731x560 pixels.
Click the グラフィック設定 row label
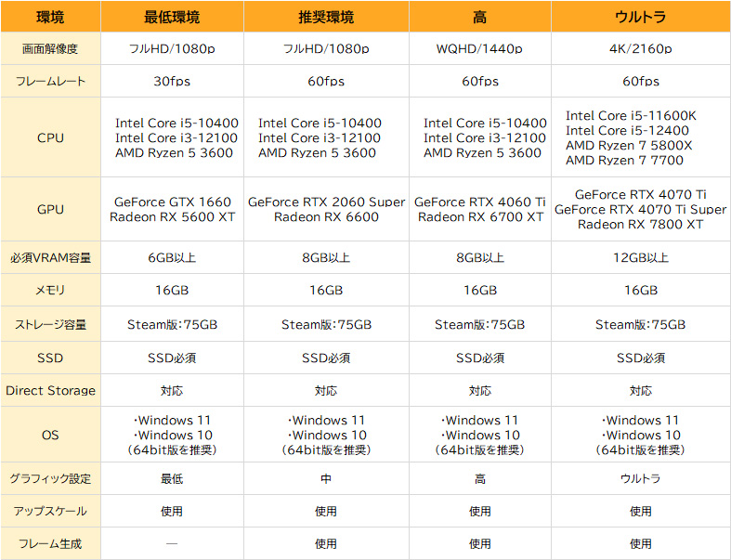pos(50,478)
